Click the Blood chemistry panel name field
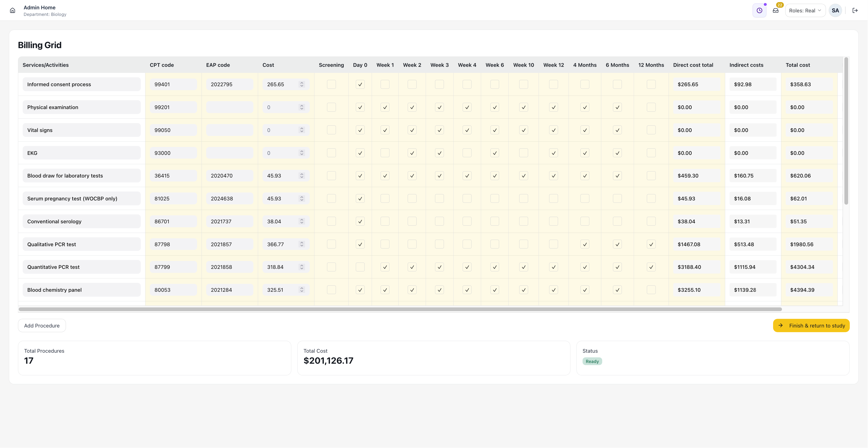This screenshot has width=868, height=448. [82, 290]
